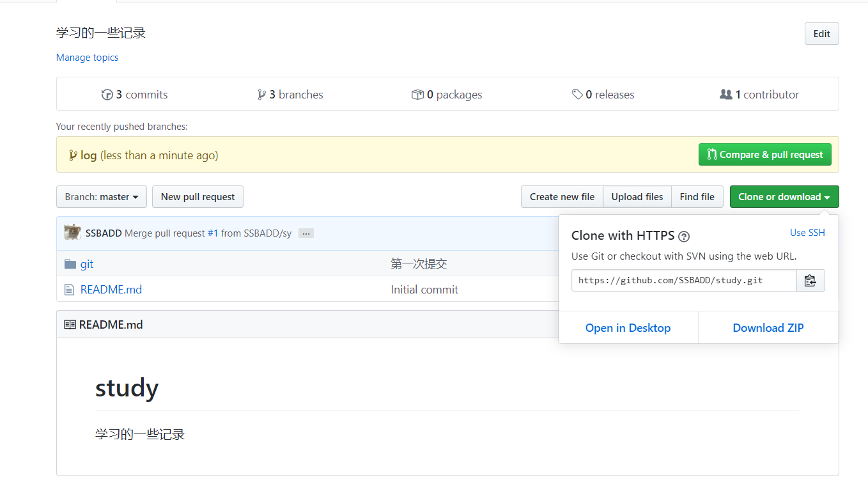This screenshot has width=868, height=477.
Task: Click the Edit description button
Action: coord(822,34)
